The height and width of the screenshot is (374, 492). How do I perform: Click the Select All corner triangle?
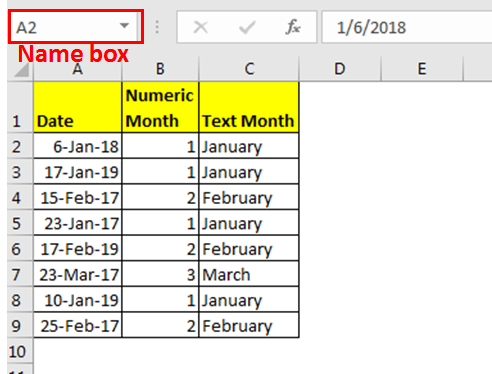pyautogui.click(x=21, y=69)
